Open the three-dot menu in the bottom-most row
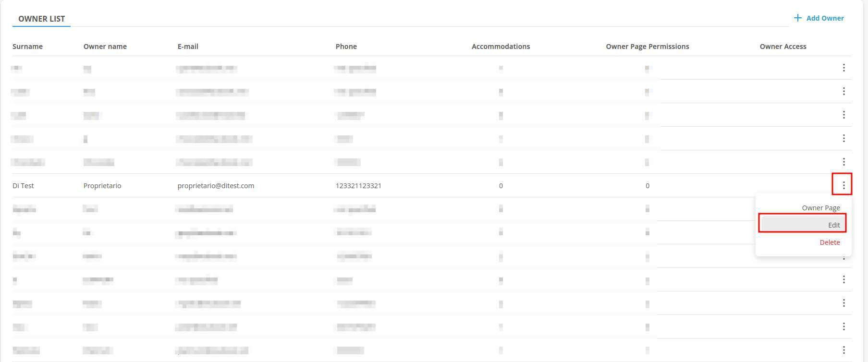Viewport: 868px width, 362px height. click(844, 350)
